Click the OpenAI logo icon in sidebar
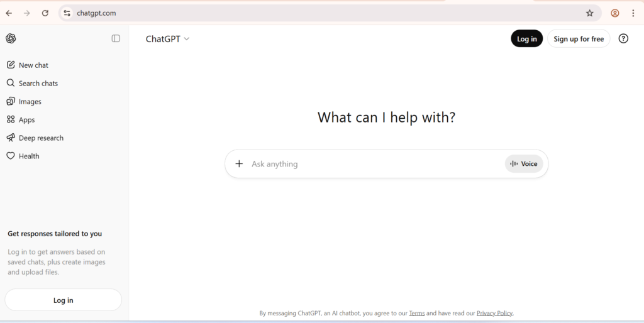Image resolution: width=644 pixels, height=323 pixels. coord(11,38)
